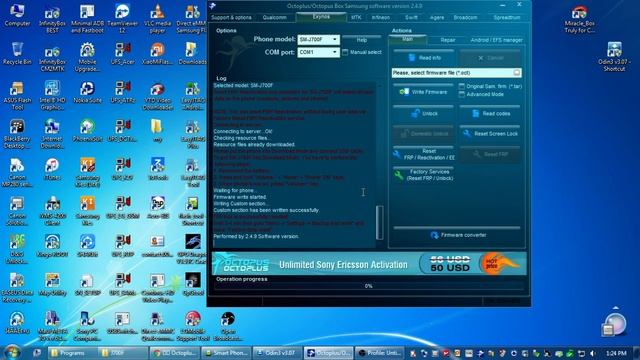Open the Computer desktop icon
Screen dimensions: 640x360
pyautogui.click(x=17, y=16)
